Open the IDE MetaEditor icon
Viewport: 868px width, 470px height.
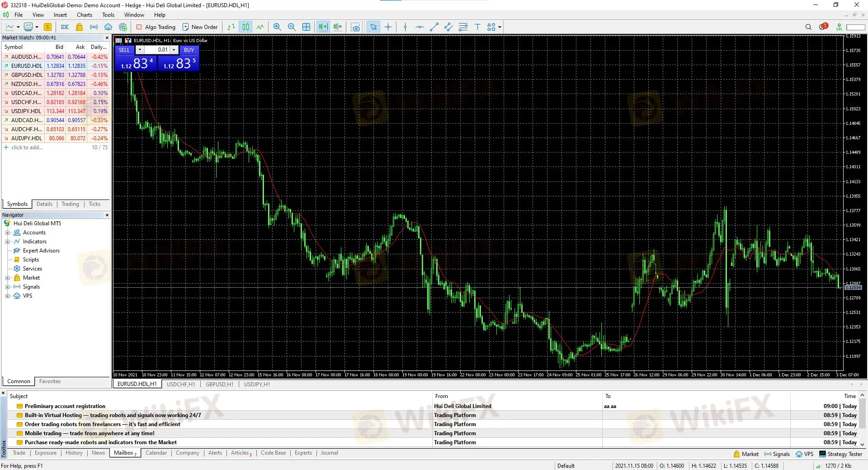click(x=65, y=27)
